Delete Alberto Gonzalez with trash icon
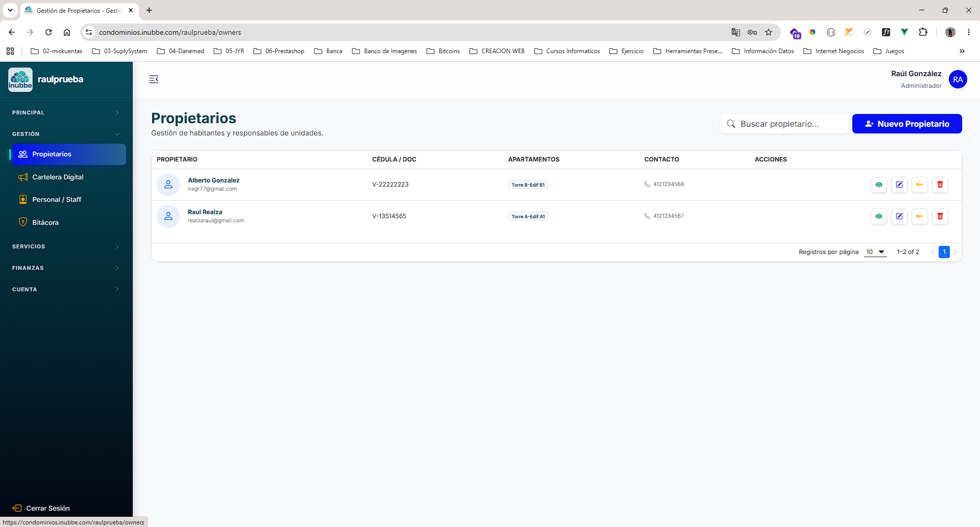Image resolution: width=980 pixels, height=527 pixels. [x=940, y=185]
